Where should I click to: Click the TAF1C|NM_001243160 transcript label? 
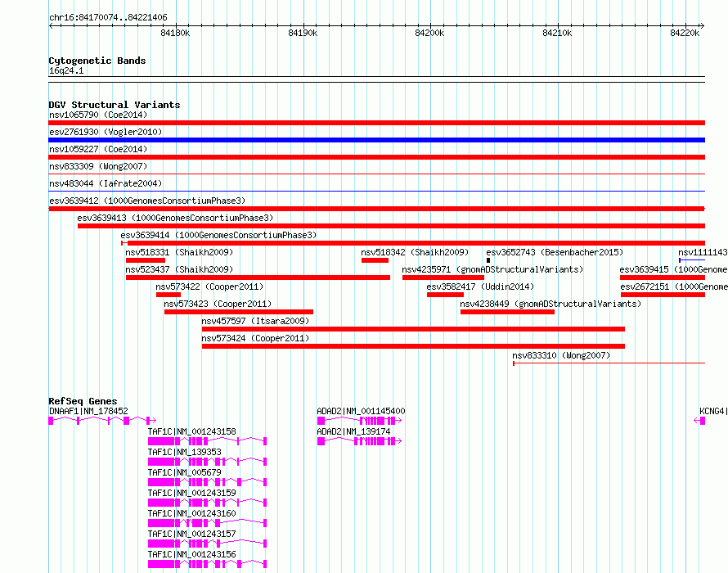191,513
